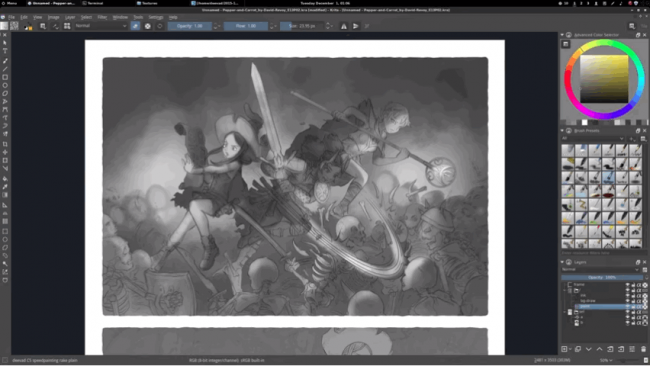The image size is (650, 366).
Task: Click the brush Opacity slider
Action: click(x=190, y=26)
